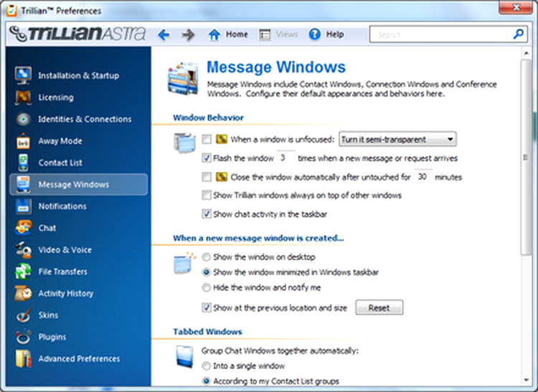Click the large Message Windows header icon

tap(183, 78)
